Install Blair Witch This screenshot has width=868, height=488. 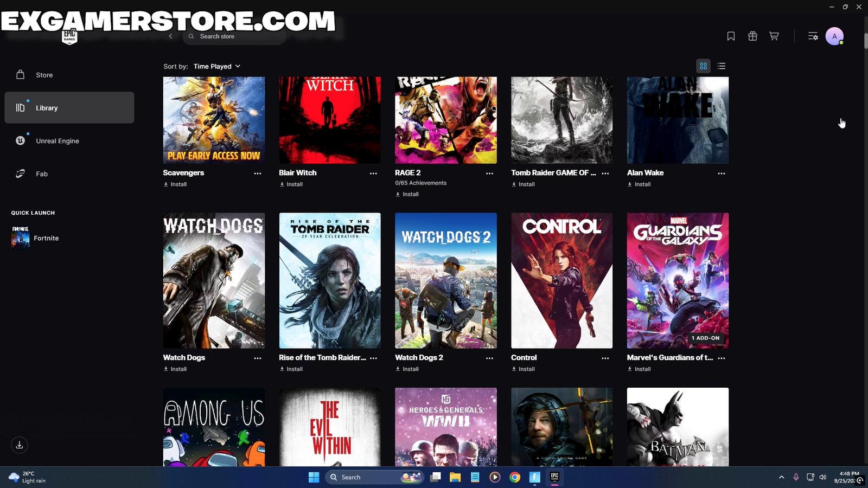tap(291, 184)
